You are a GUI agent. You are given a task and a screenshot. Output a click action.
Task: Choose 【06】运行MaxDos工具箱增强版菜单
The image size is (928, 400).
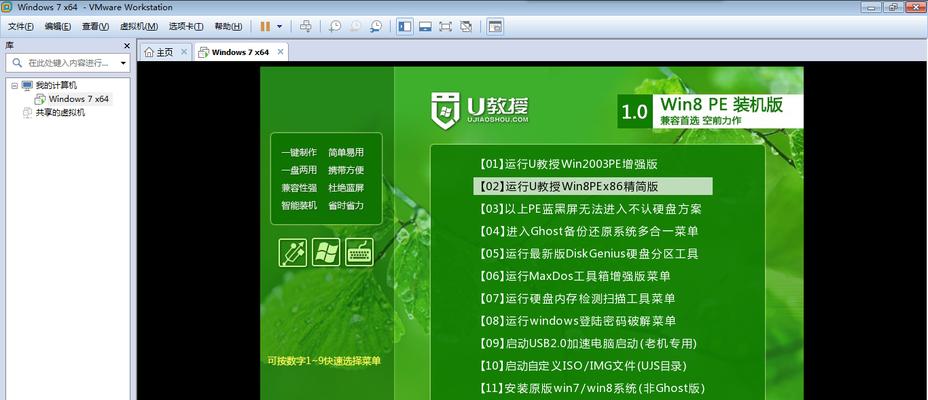tap(573, 276)
